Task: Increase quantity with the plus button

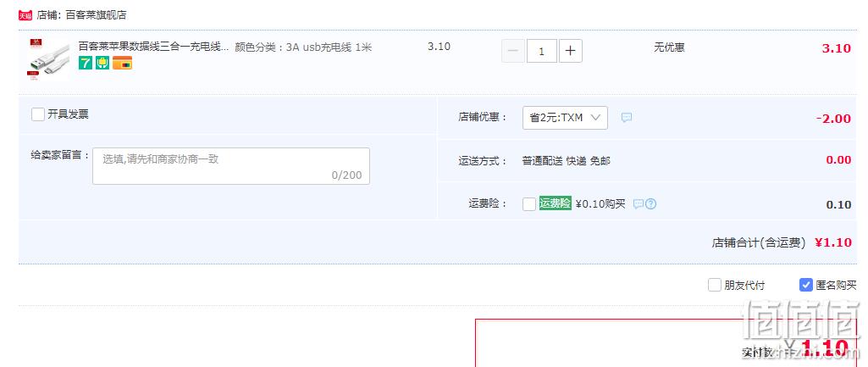Action: (x=571, y=51)
